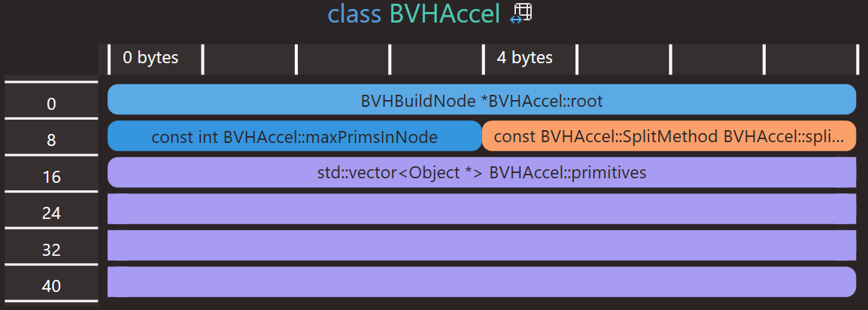Image resolution: width=868 pixels, height=310 pixels.
Task: Click the purple block in row 24
Action: pos(481,209)
